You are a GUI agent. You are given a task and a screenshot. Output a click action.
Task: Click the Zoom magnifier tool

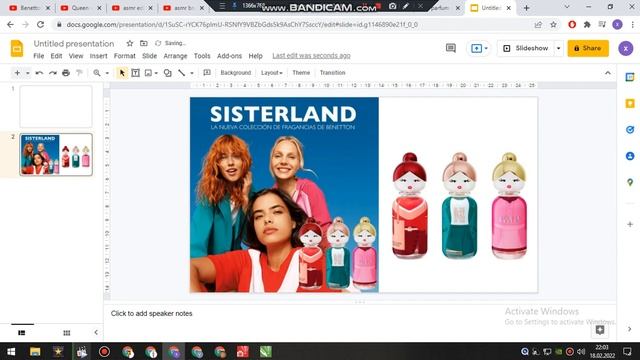(97, 73)
